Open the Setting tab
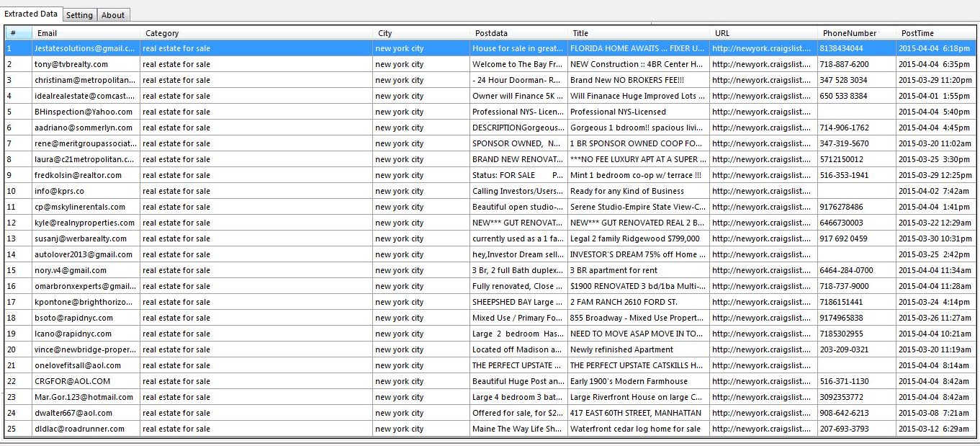This screenshot has height=446, width=980. [79, 15]
